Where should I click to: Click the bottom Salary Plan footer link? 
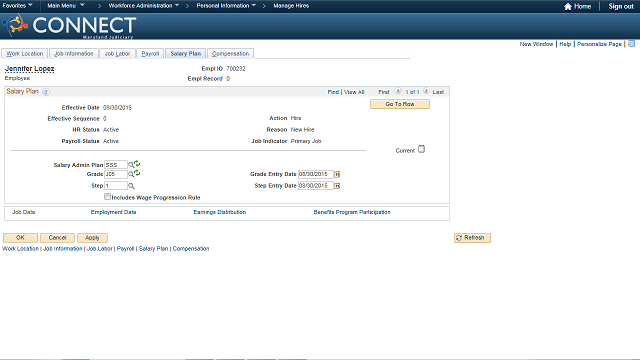[x=153, y=249]
